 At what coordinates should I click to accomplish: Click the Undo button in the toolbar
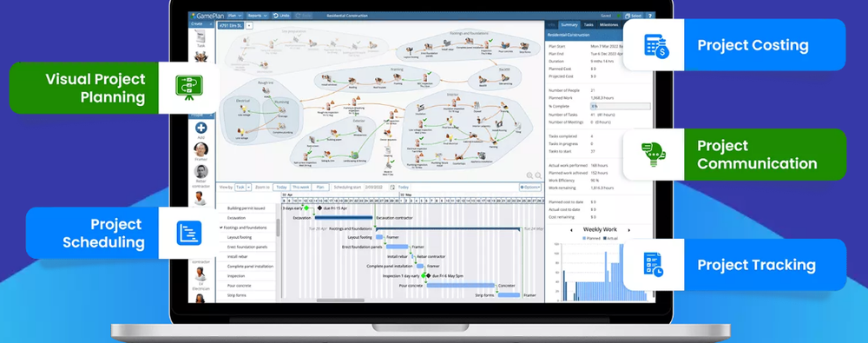pos(282,16)
